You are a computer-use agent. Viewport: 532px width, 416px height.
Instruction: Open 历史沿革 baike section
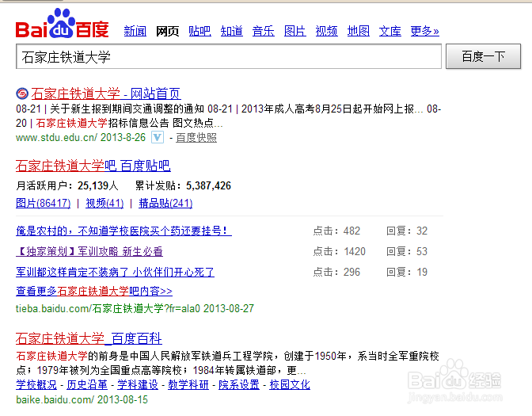pyautogui.click(x=87, y=384)
